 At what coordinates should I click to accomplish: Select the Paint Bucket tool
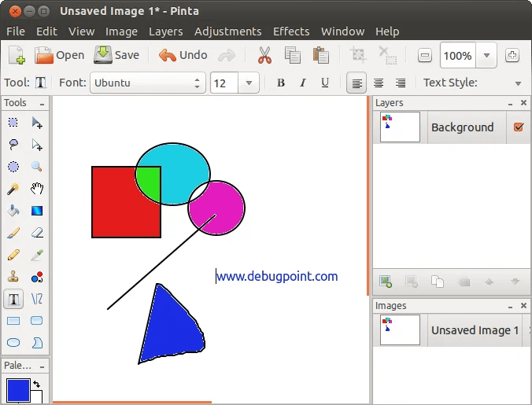click(13, 211)
